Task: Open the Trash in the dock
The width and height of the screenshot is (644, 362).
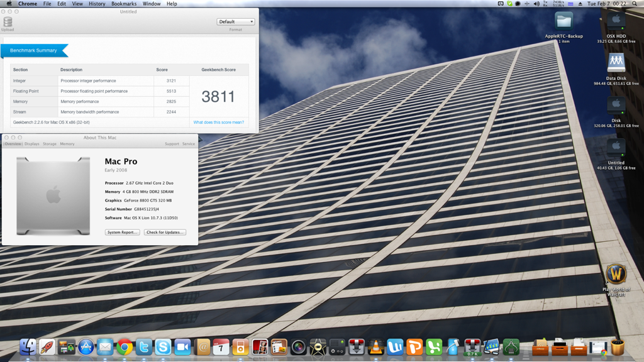Action: [x=618, y=347]
